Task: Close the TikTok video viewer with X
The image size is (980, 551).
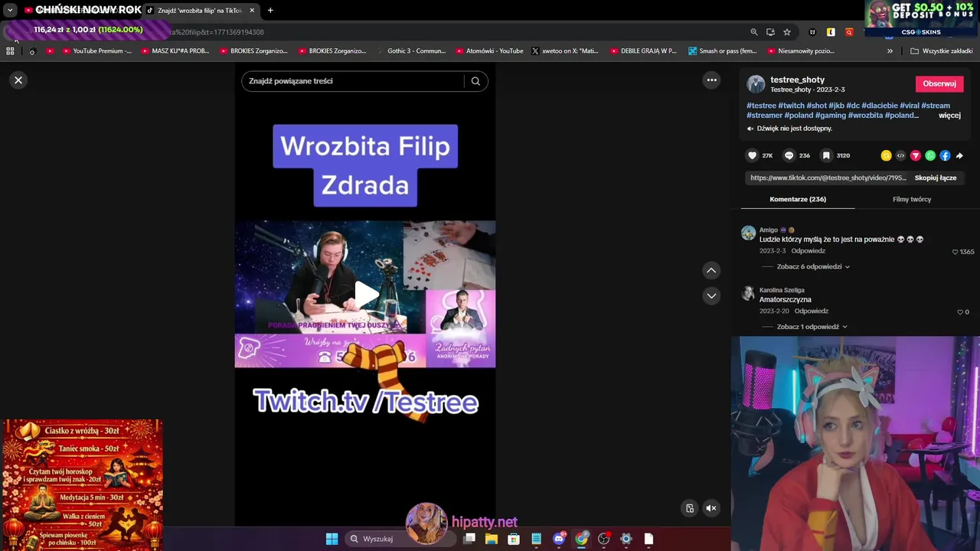Action: pos(18,80)
